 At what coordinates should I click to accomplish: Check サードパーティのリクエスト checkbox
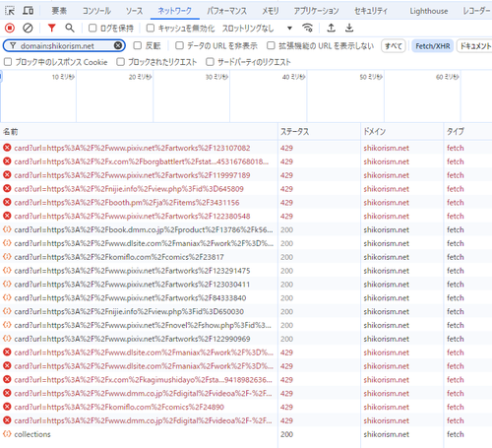point(210,62)
